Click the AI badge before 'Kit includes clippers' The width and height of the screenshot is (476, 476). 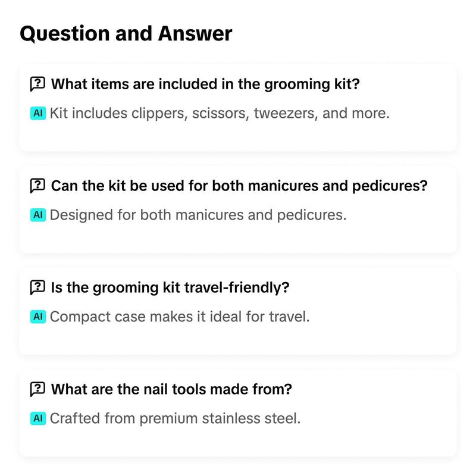(38, 113)
